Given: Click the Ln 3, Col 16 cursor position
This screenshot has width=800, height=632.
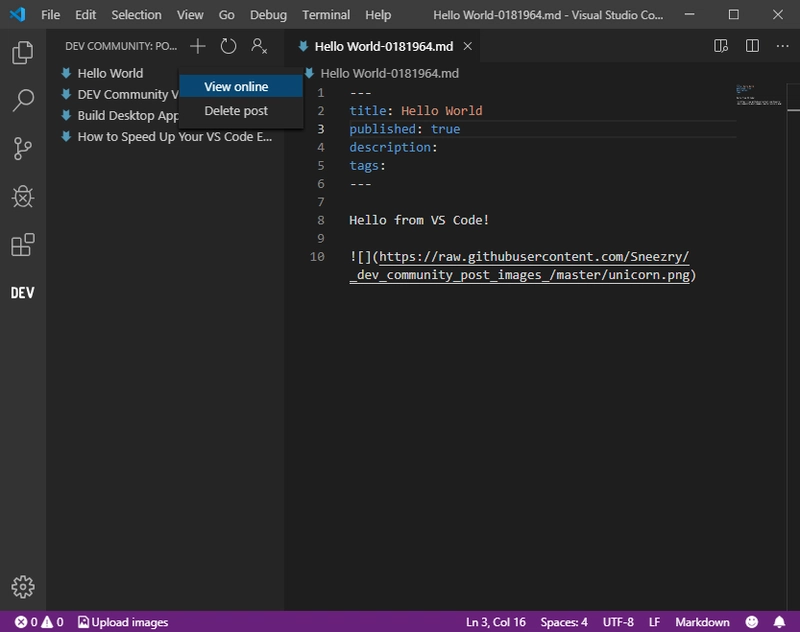Looking at the screenshot, I should [x=495, y=622].
